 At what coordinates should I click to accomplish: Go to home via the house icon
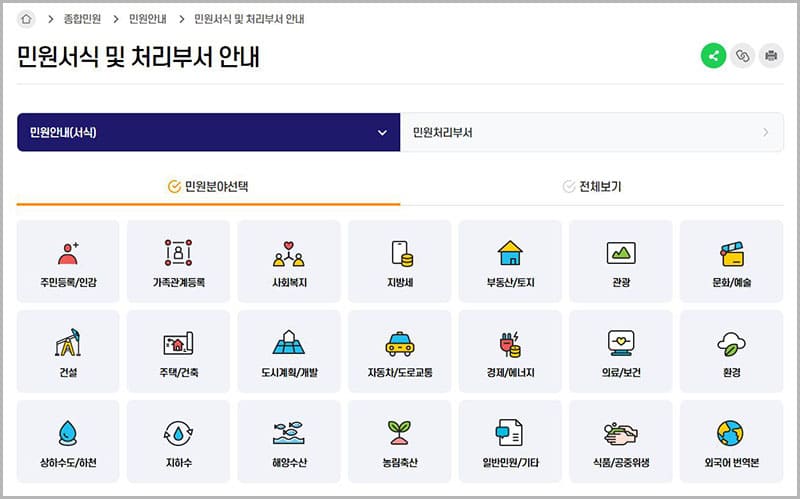click(x=27, y=19)
